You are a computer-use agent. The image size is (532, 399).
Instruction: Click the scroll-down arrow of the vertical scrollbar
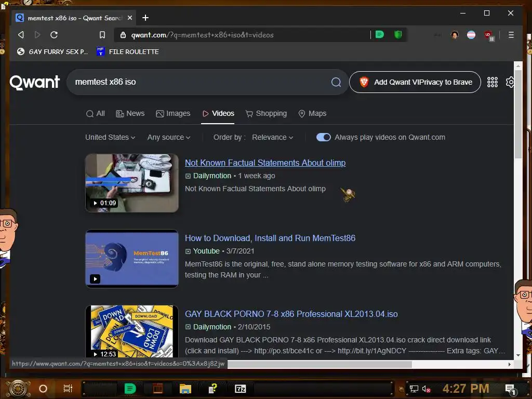518,355
